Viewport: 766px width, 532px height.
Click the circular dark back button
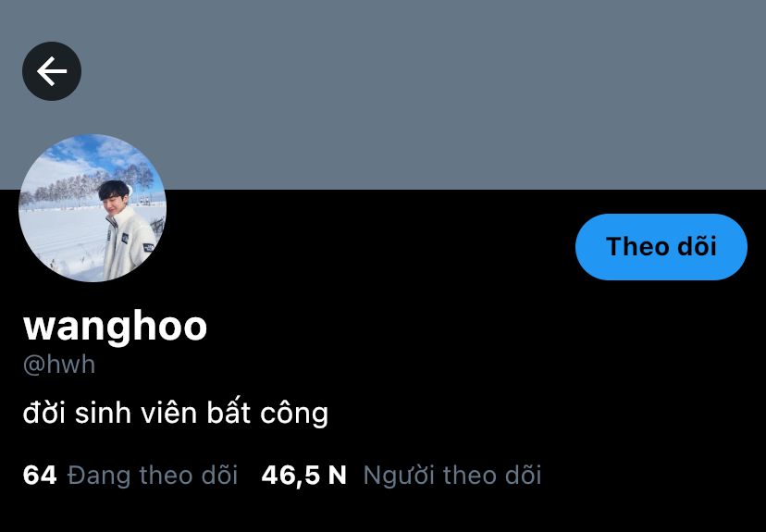tap(52, 71)
